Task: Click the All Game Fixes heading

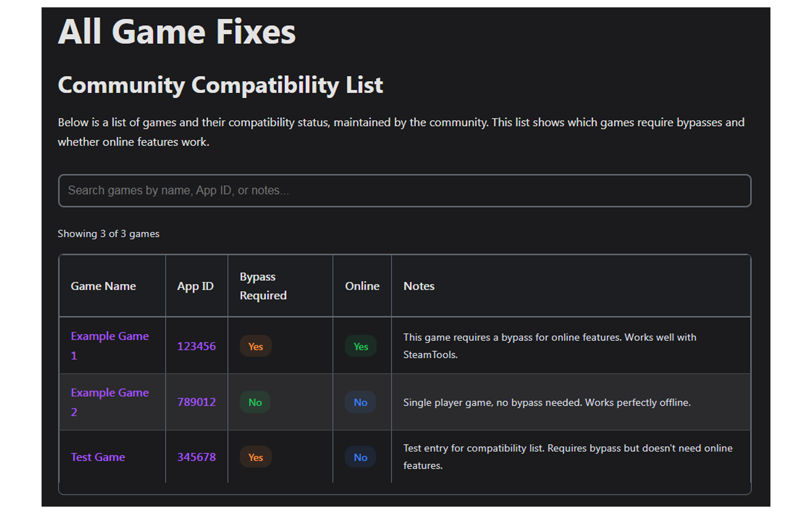Action: point(177,32)
